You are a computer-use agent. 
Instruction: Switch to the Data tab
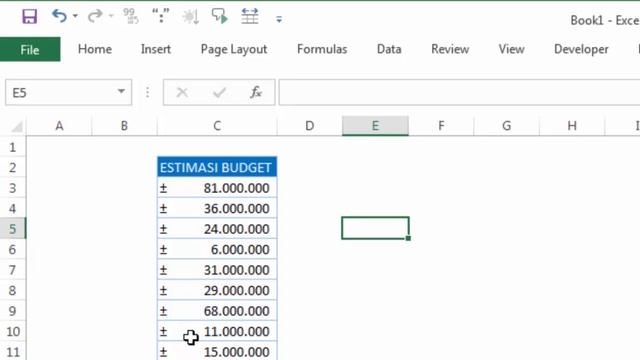coord(389,49)
